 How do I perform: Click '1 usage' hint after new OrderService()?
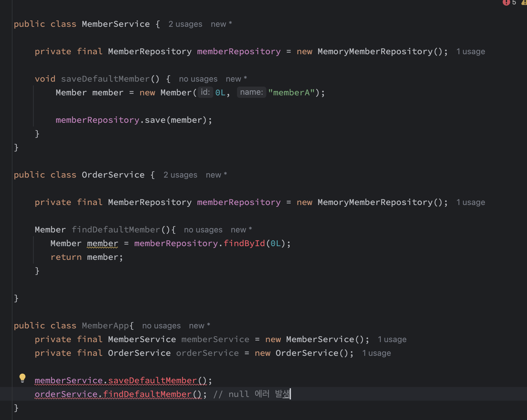click(x=376, y=353)
